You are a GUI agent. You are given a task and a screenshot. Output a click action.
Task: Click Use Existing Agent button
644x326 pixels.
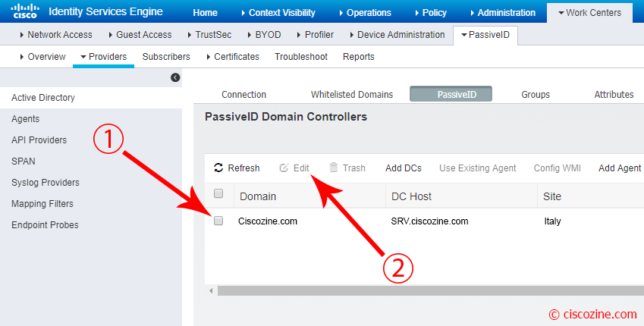pos(478,168)
